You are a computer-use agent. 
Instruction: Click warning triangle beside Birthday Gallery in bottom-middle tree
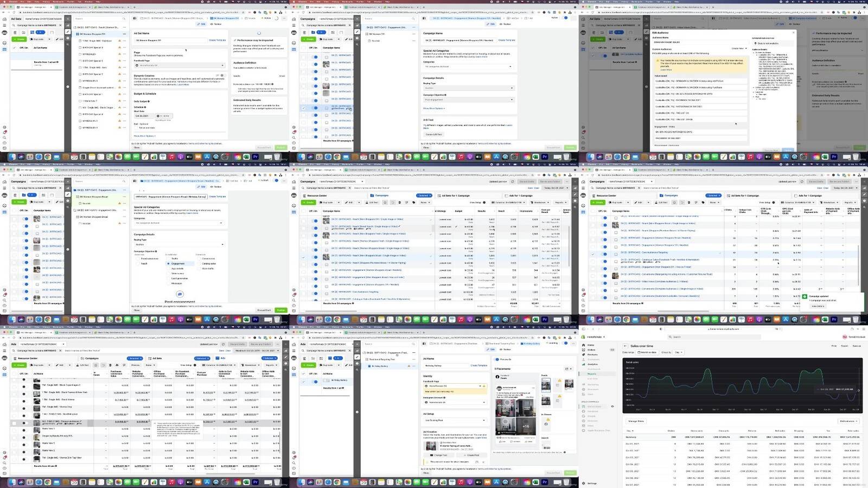[409, 366]
